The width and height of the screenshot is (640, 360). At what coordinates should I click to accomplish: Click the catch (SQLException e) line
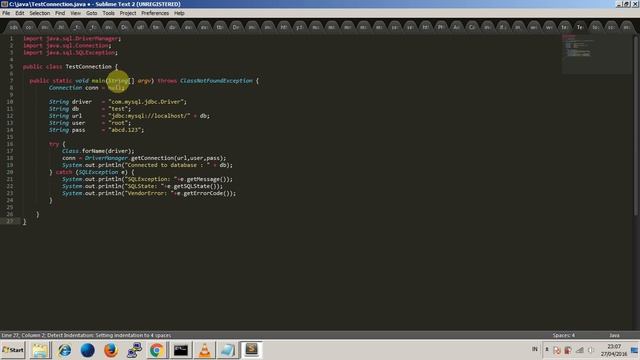[92, 172]
